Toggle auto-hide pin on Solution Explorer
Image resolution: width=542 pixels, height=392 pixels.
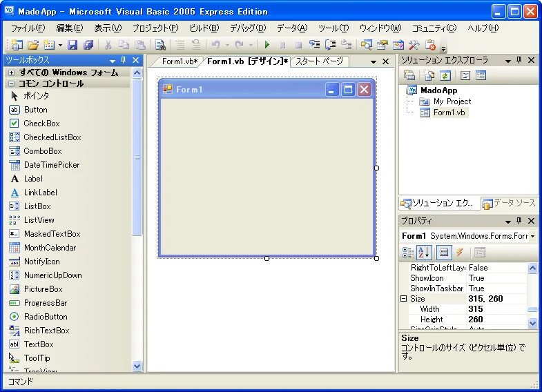[519, 60]
